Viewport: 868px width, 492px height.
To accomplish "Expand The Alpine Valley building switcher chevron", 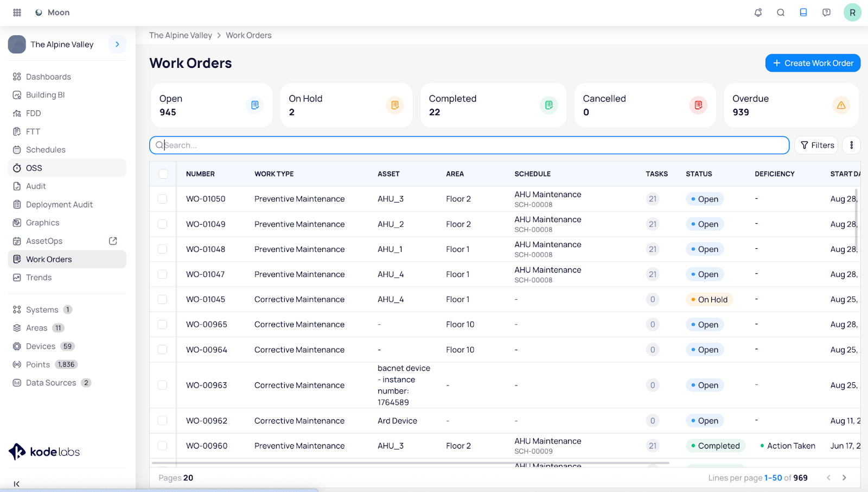I will click(x=117, y=45).
